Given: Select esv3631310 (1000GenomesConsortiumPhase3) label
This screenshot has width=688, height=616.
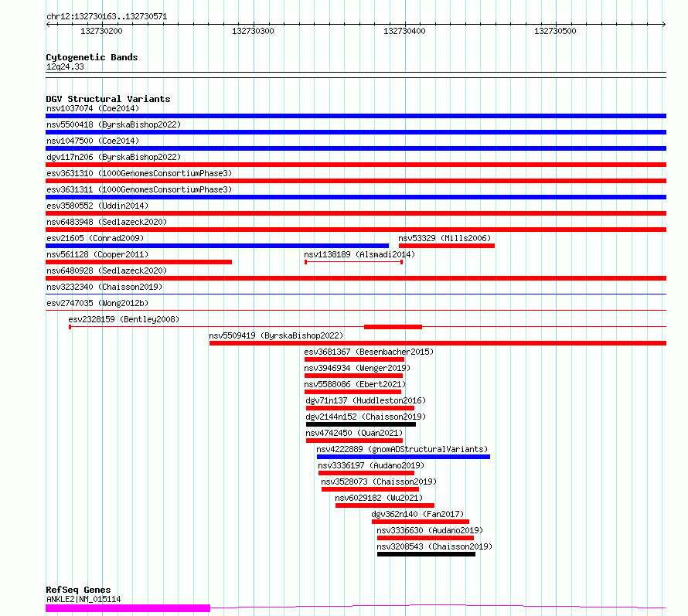Looking at the screenshot, I should click(139, 173).
